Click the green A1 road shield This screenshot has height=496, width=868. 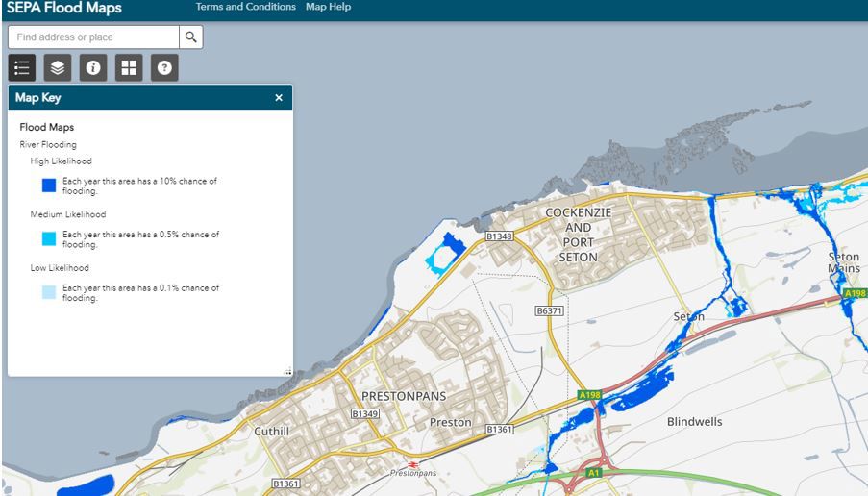(593, 472)
